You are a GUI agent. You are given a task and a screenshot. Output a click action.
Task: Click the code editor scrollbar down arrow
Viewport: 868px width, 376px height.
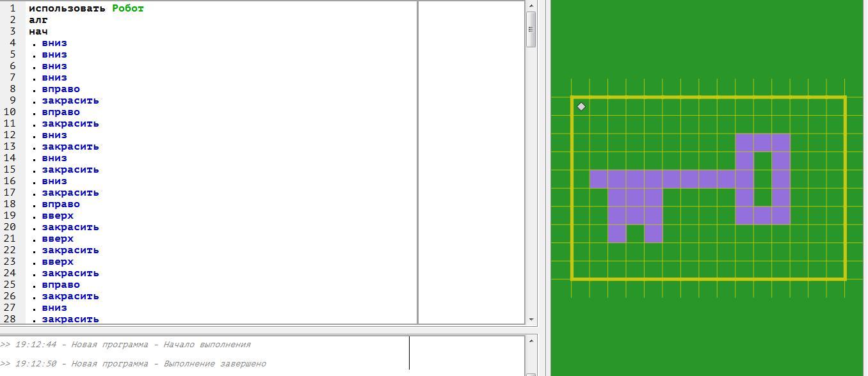click(x=531, y=319)
